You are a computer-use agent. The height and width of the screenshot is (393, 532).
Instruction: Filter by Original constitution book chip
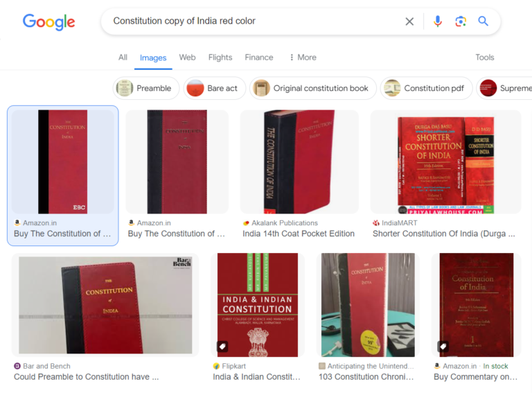(x=313, y=88)
